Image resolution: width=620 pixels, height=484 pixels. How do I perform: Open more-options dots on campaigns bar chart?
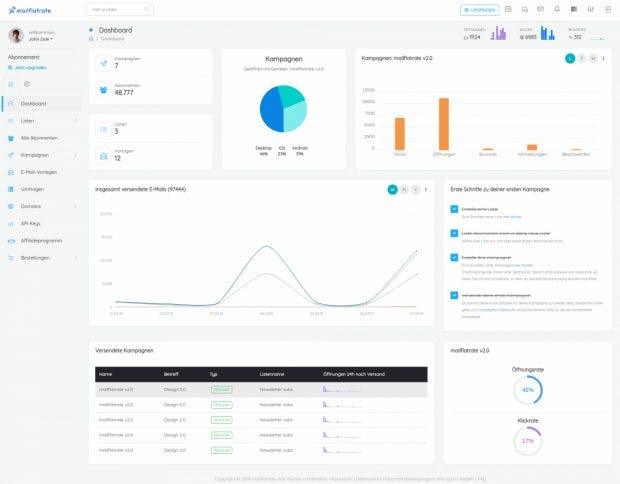tap(603, 59)
